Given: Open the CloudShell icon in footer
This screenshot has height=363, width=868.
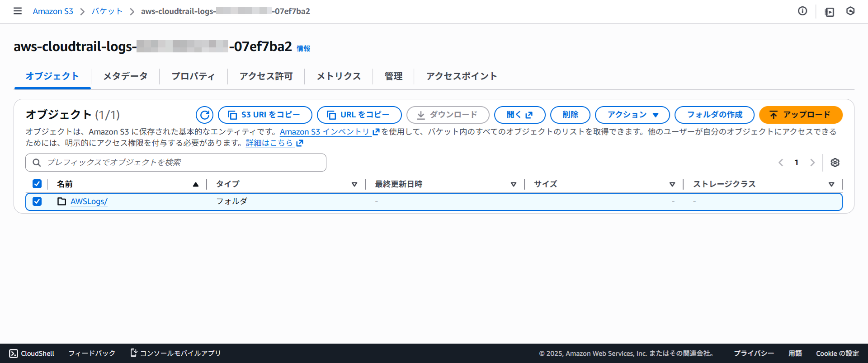Looking at the screenshot, I should 14,353.
